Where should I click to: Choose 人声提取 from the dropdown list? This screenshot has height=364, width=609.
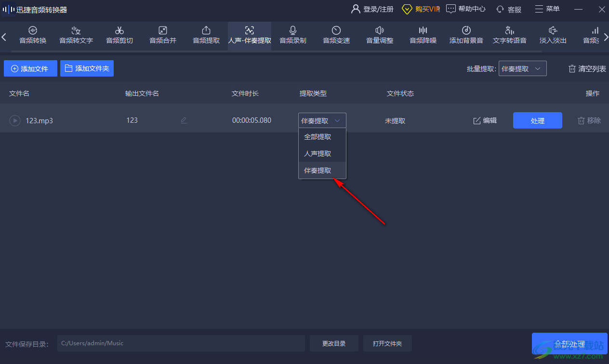tap(318, 154)
